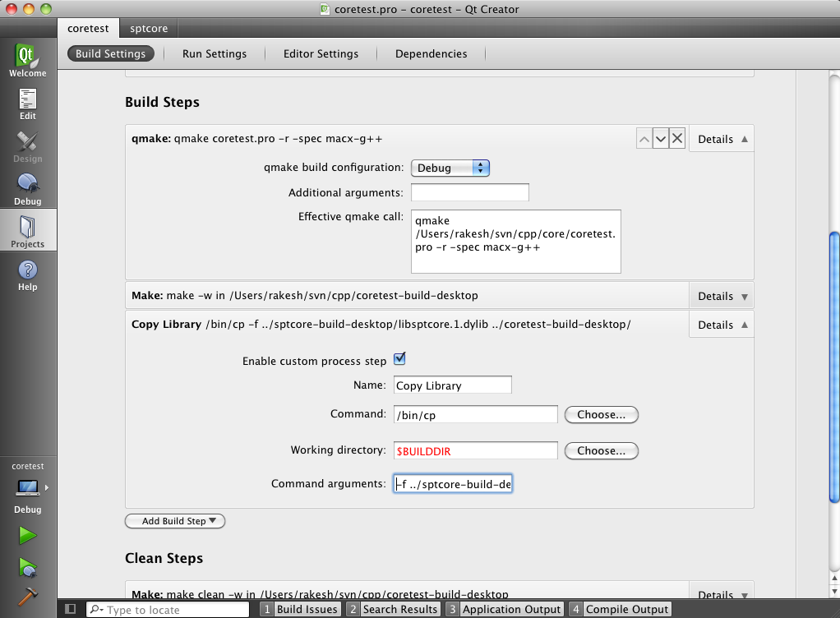
Task: Click the Command field containing /bin/cp
Action: [476, 414]
